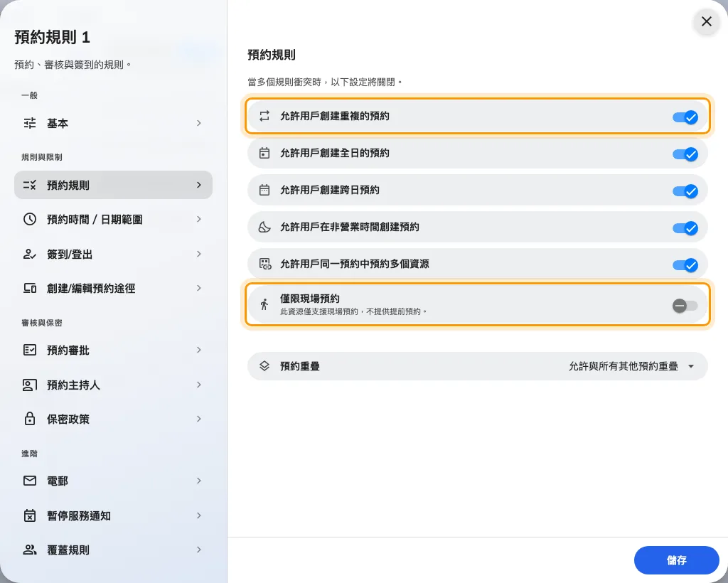
Task: Click the dropdown arrow next to 允許與所有其他預約重疊
Action: click(691, 366)
